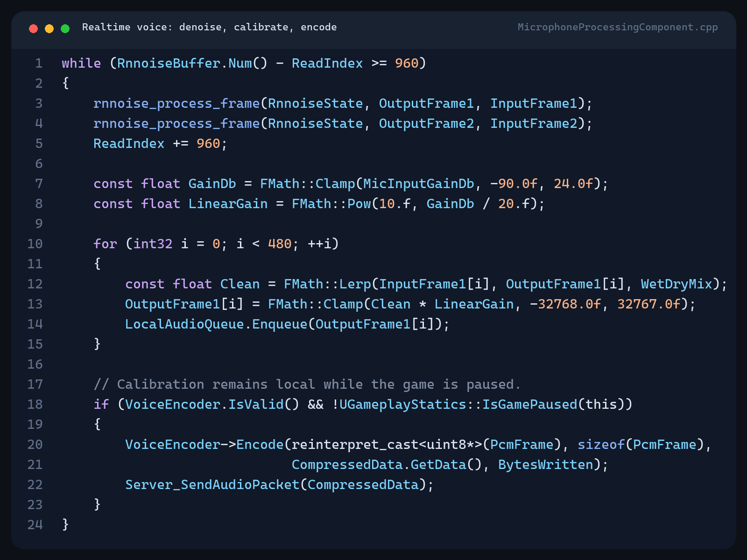This screenshot has width=747, height=560.
Task: Click the yellow minimize dot
Action: 49,28
